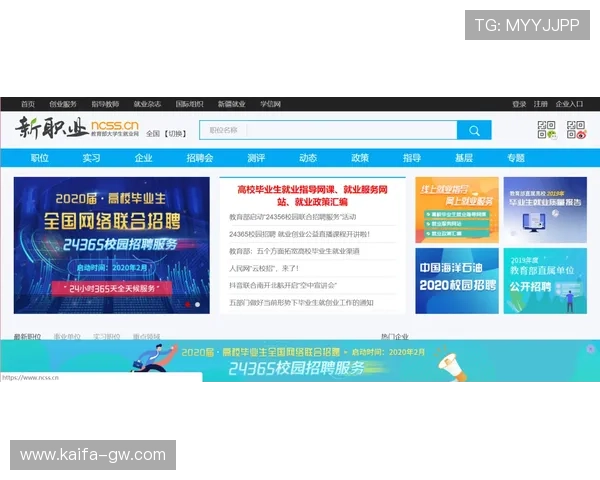Open the 全国网络联合招聘 carousel banner
Screen dimensions: 600x480
(x=112, y=245)
